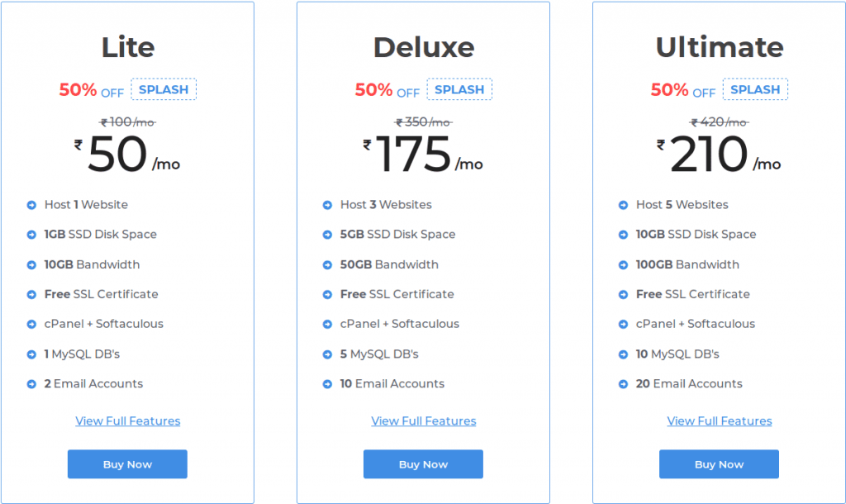This screenshot has width=846, height=504.
Task: Click arrow bullet beside 100GB Bandwidth
Action: coord(623,265)
